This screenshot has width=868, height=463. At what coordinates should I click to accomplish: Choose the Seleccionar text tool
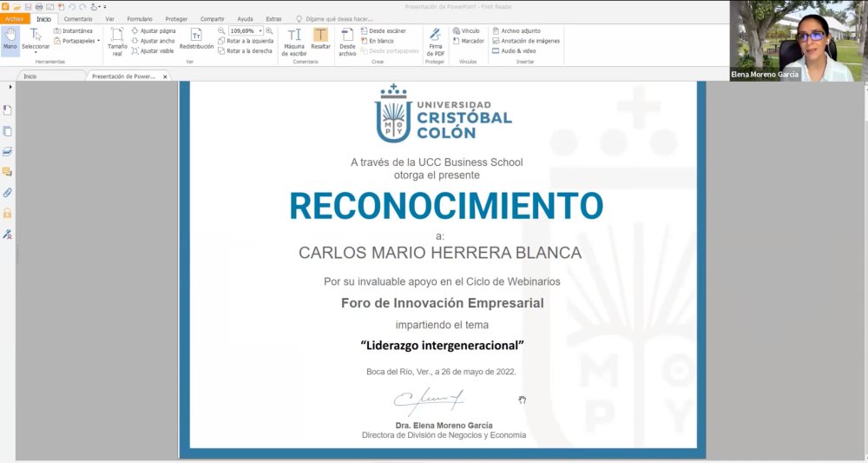(x=36, y=39)
